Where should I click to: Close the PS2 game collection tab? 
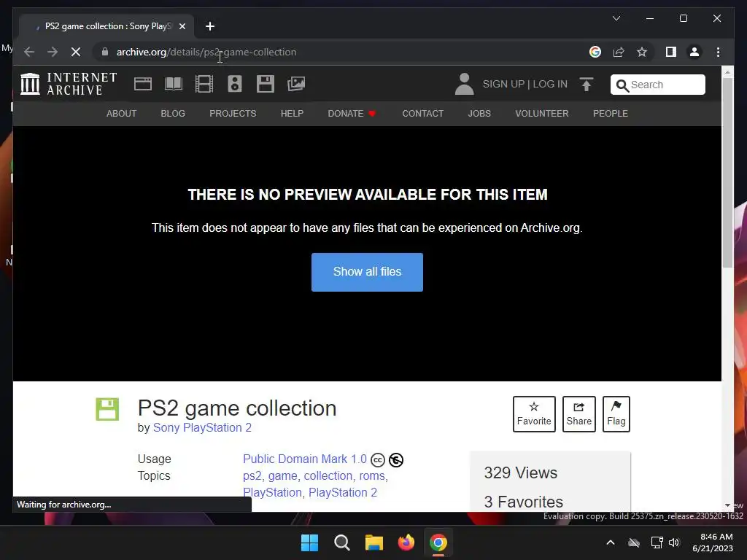(182, 26)
